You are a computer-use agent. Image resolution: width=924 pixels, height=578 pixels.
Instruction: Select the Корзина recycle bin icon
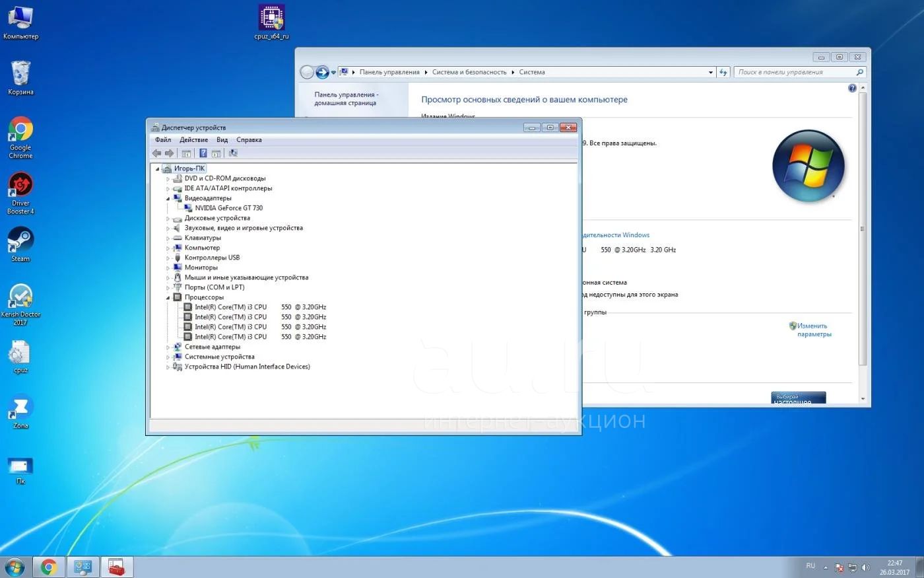point(20,77)
